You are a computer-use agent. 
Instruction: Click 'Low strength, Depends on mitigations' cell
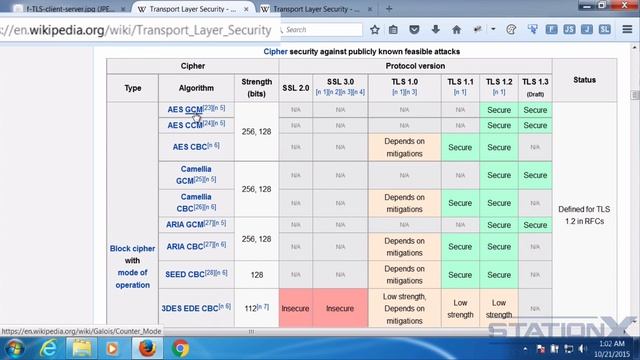click(404, 309)
